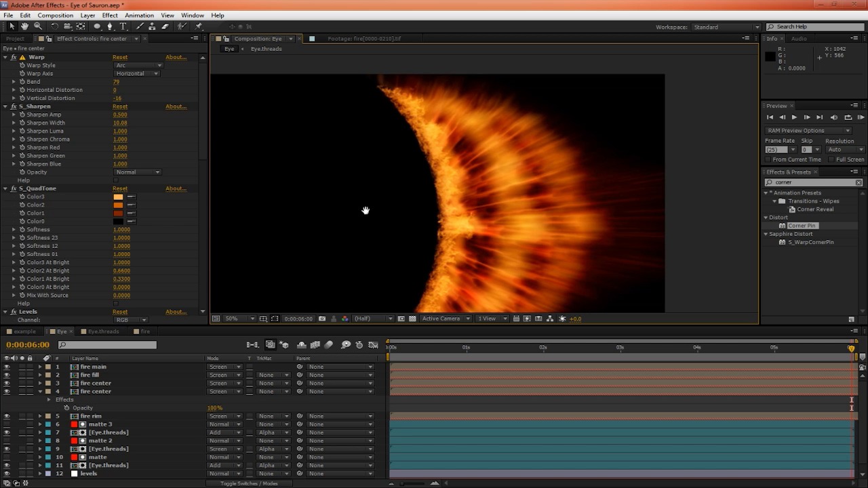This screenshot has width=868, height=488.
Task: Select the Roto Brush tool
Action: pos(182,26)
